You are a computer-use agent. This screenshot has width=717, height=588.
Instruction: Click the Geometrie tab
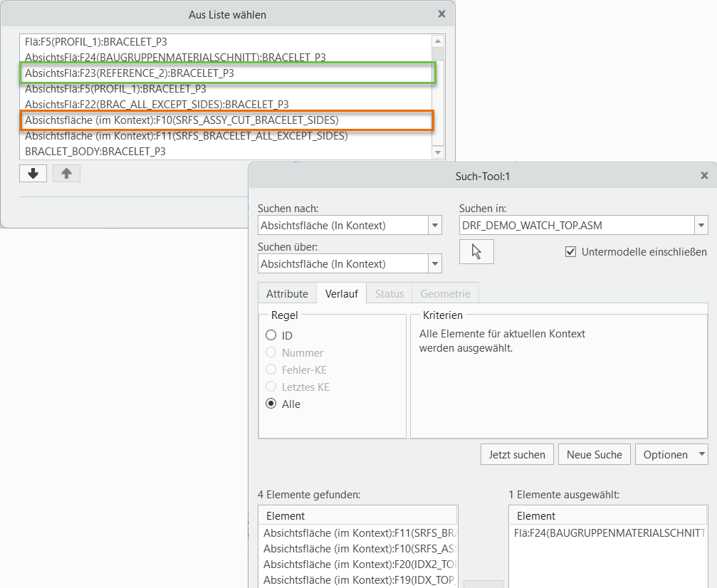click(x=446, y=293)
